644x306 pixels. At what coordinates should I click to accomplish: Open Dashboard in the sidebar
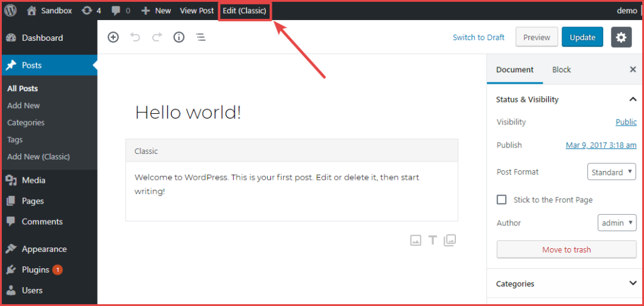coord(49,38)
